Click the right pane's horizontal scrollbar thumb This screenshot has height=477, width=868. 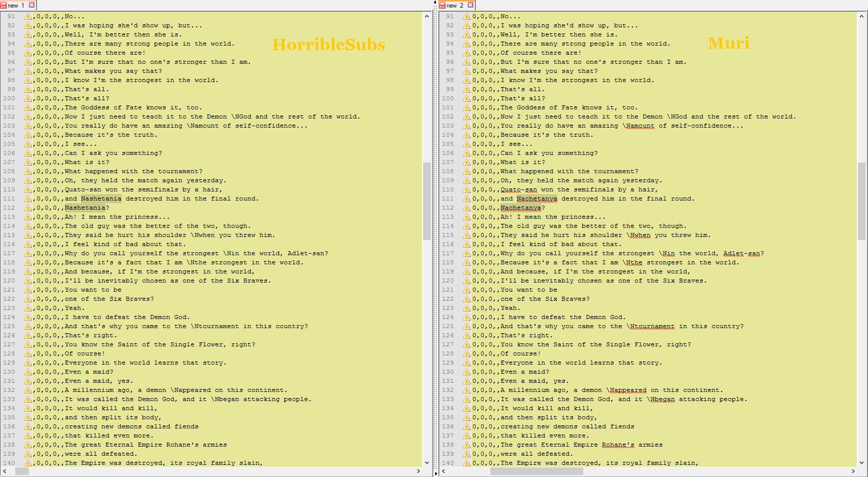click(x=537, y=471)
